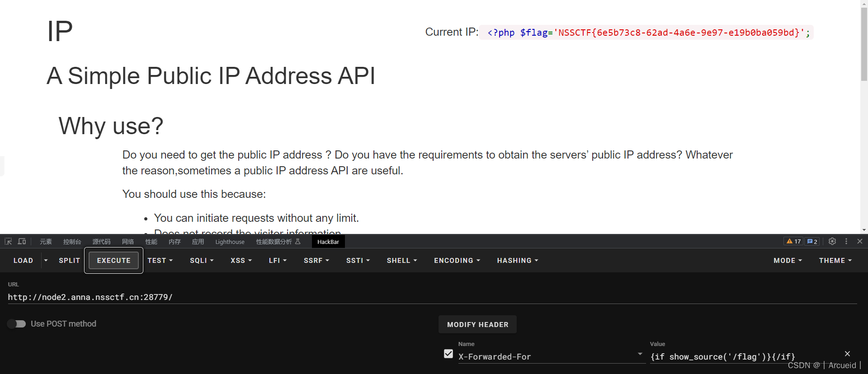Switch to the 元素 (Elements) tab
The height and width of the screenshot is (374, 868).
(46, 242)
